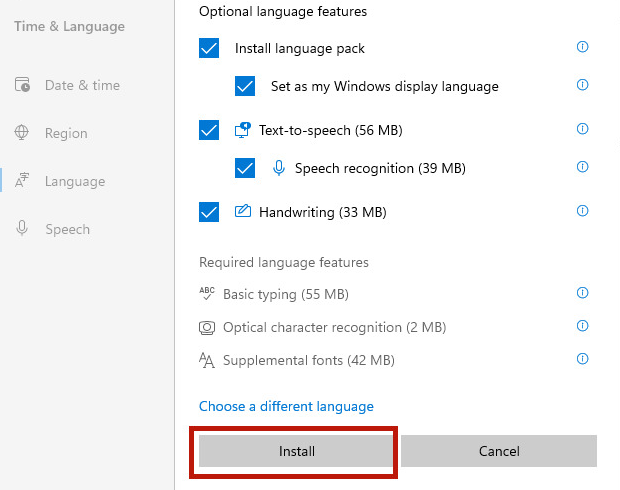Image resolution: width=620 pixels, height=490 pixels.
Task: Uncheck Speech recognition (39 MB) option
Action: 245,168
